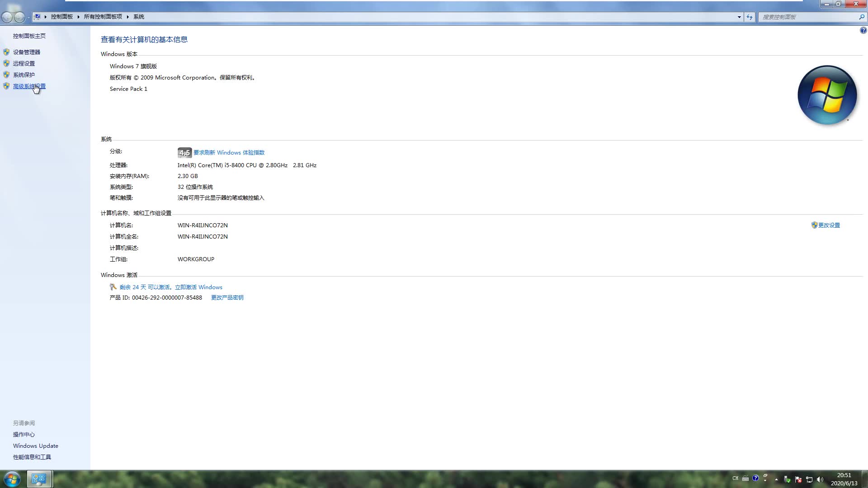868x488 pixels.
Task: Open Windows Update link
Action: (35, 446)
